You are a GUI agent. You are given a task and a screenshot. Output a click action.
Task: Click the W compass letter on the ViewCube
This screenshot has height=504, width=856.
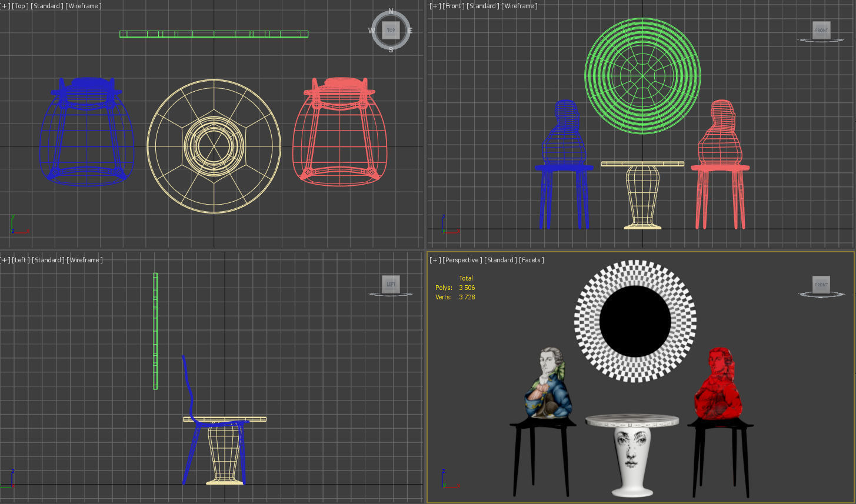tap(372, 31)
